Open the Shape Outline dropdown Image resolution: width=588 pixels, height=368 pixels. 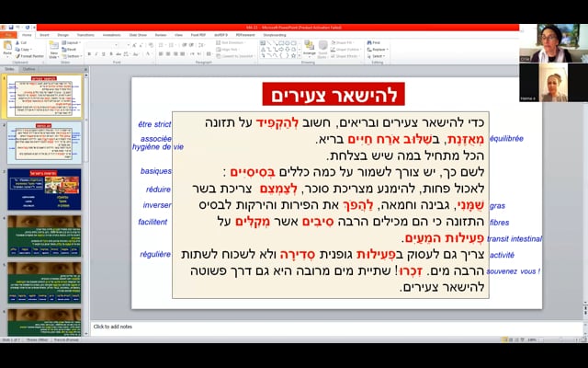(346, 49)
